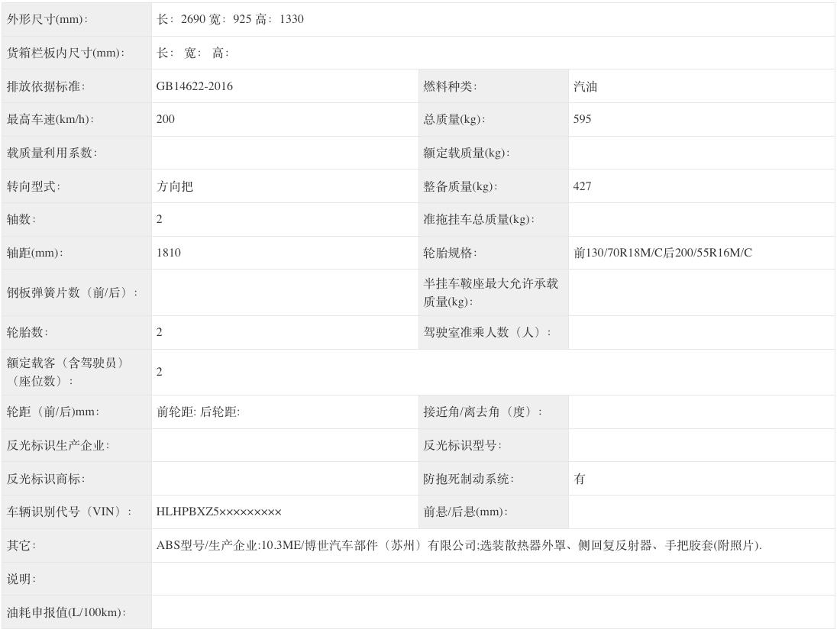Select the 前轮距: 后轮距: value text
This screenshot has height=636, width=840.
pos(198,412)
